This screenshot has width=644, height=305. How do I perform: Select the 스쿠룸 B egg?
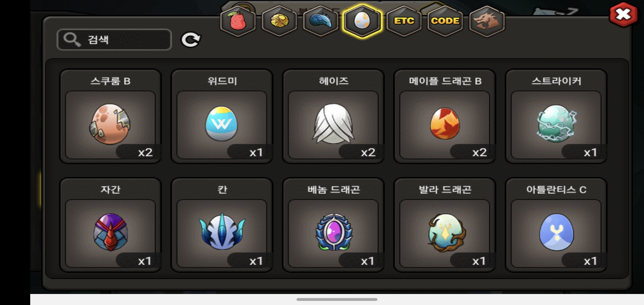[x=110, y=116]
